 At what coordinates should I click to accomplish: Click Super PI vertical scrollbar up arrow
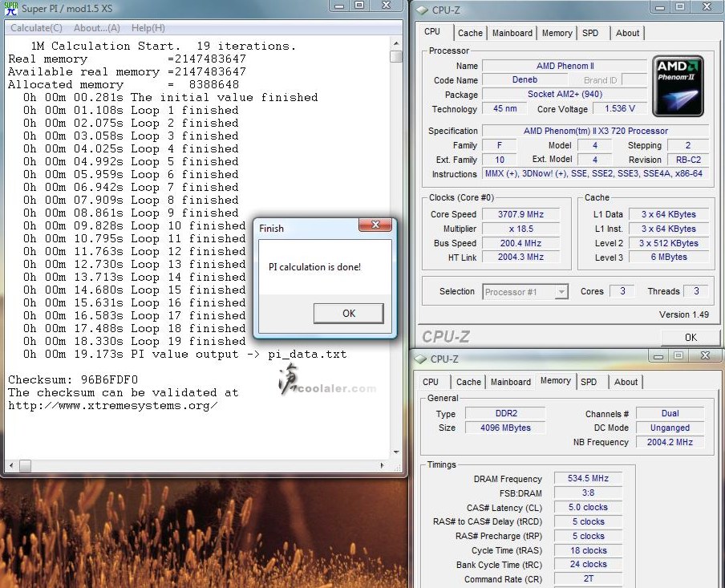(396, 43)
